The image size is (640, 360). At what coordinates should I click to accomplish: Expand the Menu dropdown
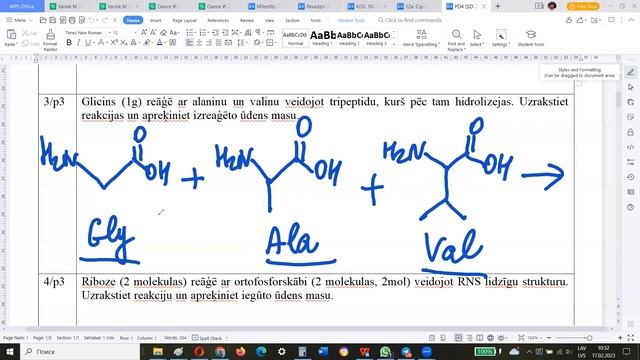point(19,20)
